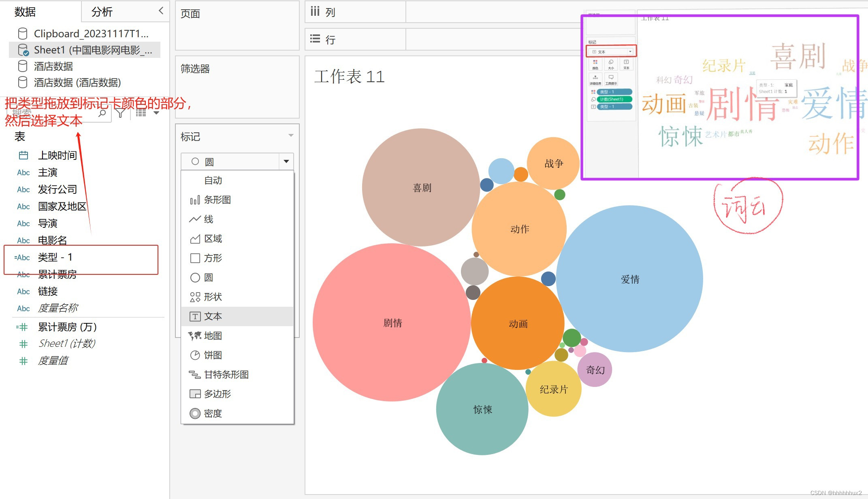
Task: Expand the 标记 card menu arrow
Action: (x=291, y=136)
